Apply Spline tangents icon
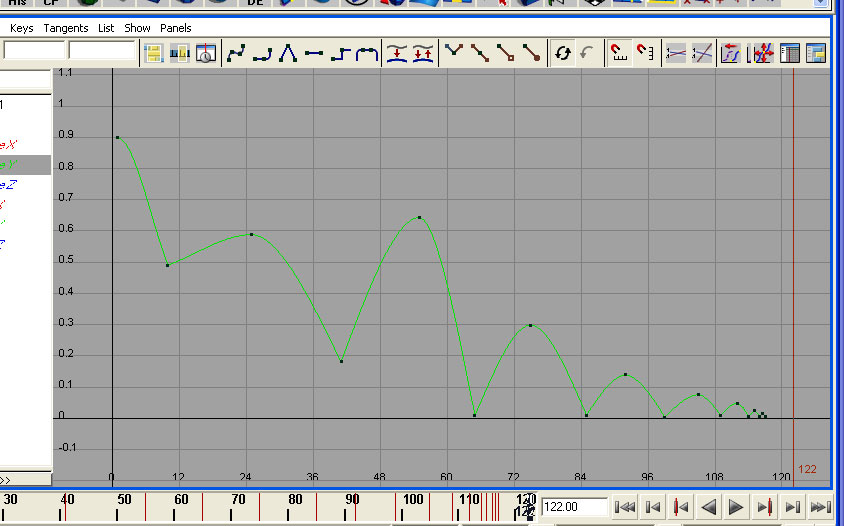 (236, 53)
